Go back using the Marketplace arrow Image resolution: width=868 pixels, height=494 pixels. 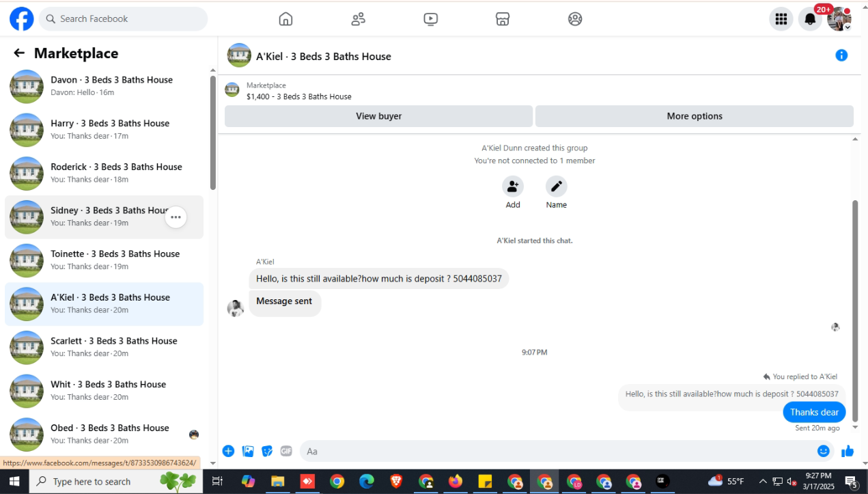[19, 53]
